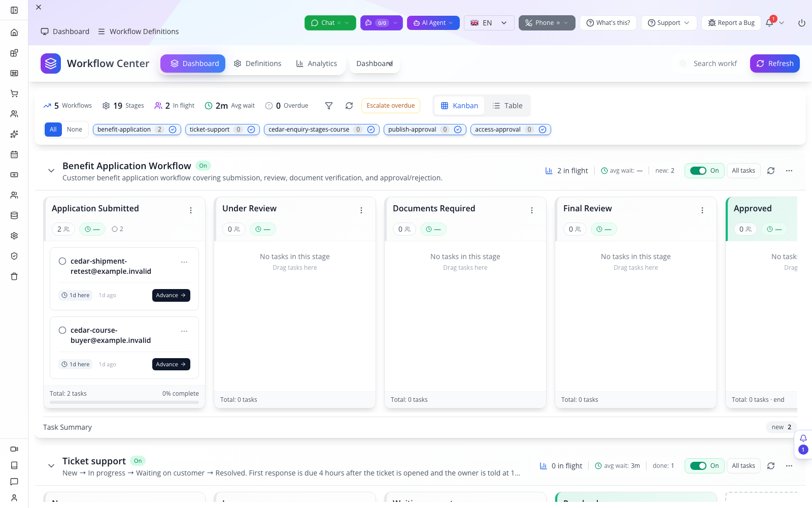Screen dimensions: 812x508
Task: Click the reload icon beside the filter funnel
Action: [x=349, y=106]
